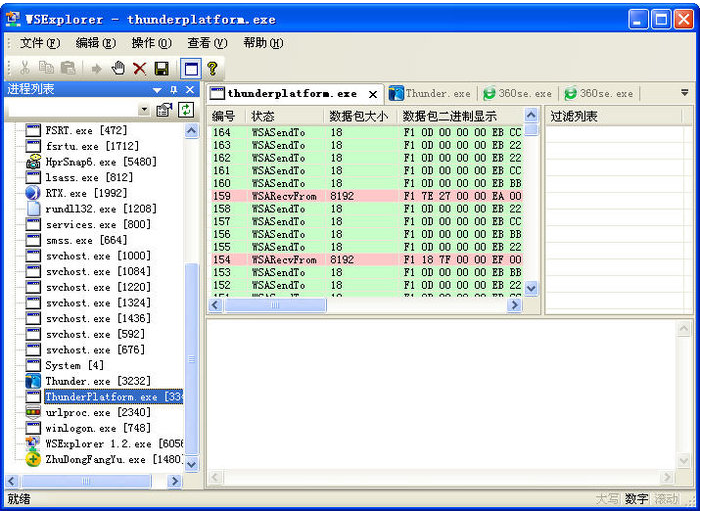701x512 pixels.
Task: Open the 操作(O) menu
Action: point(151,43)
